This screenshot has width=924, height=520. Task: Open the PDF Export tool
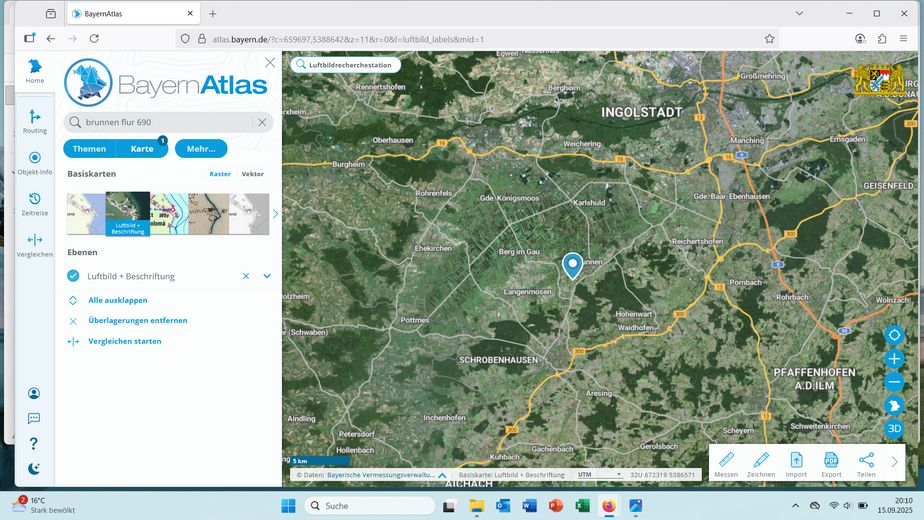point(831,463)
